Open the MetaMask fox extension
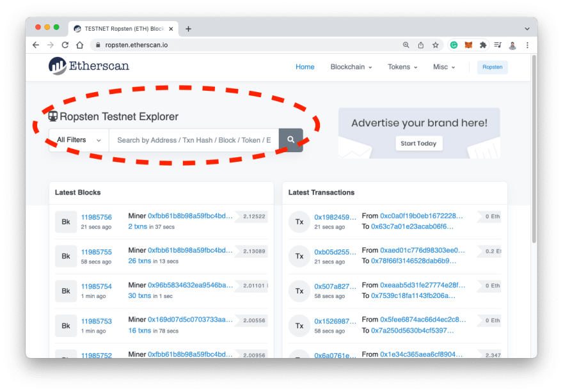Screen dimensions: 563x392 pos(468,45)
